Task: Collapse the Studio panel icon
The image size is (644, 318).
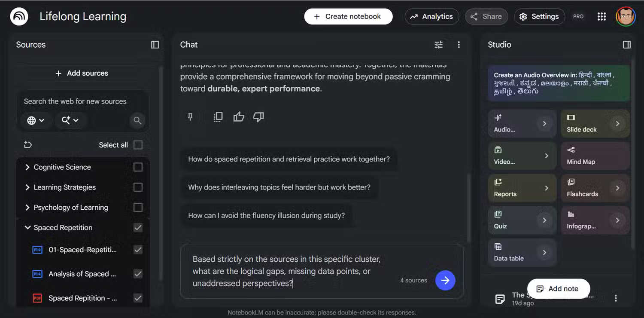Action: coord(627,45)
